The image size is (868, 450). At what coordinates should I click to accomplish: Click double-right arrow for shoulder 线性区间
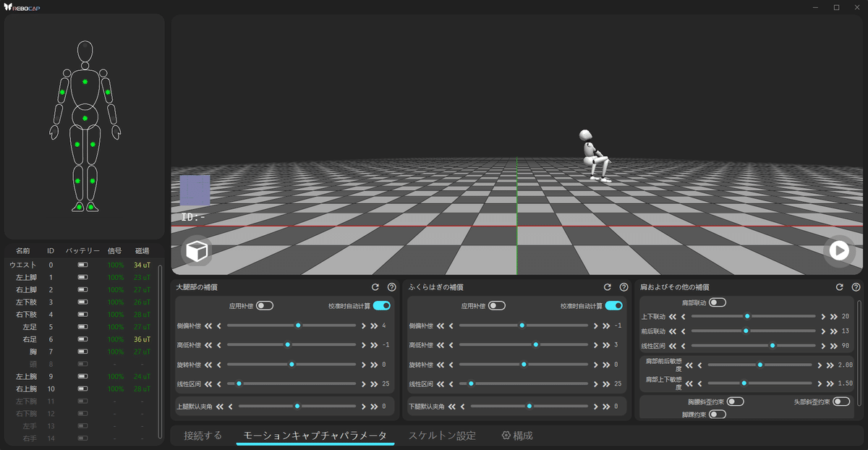[833, 345]
